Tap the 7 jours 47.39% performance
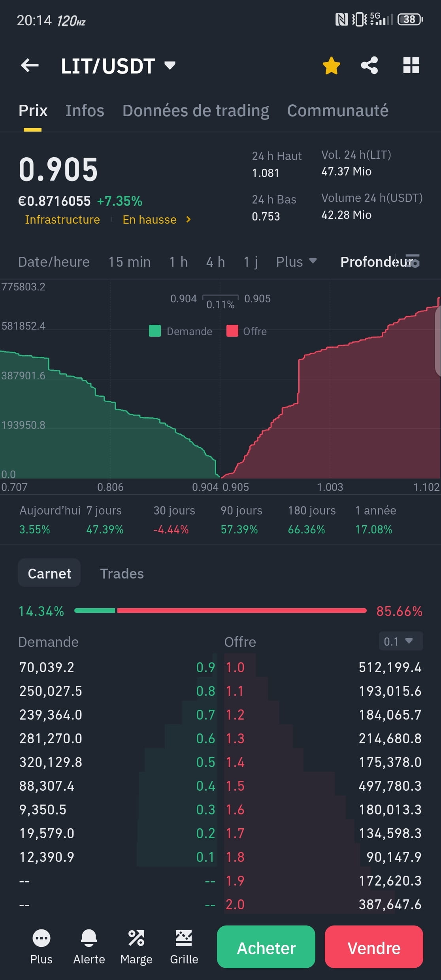 click(x=105, y=520)
